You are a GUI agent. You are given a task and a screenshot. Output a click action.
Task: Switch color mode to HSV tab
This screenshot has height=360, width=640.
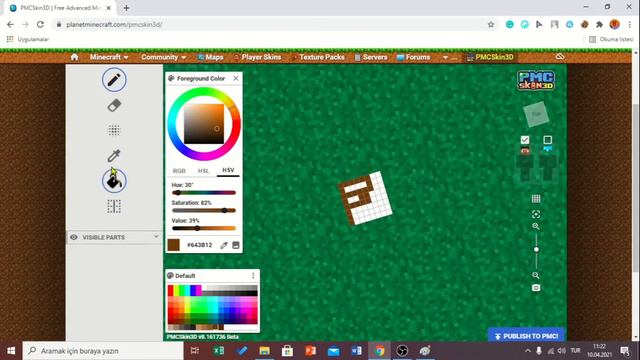(228, 170)
